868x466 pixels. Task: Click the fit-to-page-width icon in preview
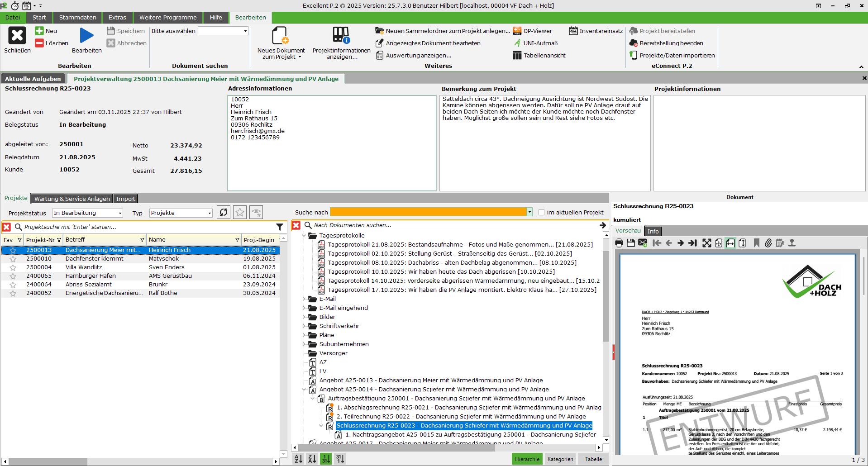coord(730,243)
